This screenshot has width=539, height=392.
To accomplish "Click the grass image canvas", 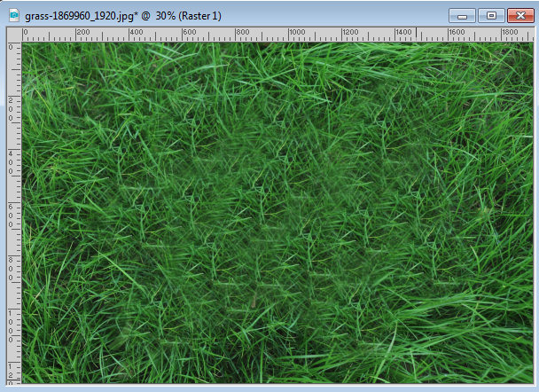I will [x=277, y=213].
